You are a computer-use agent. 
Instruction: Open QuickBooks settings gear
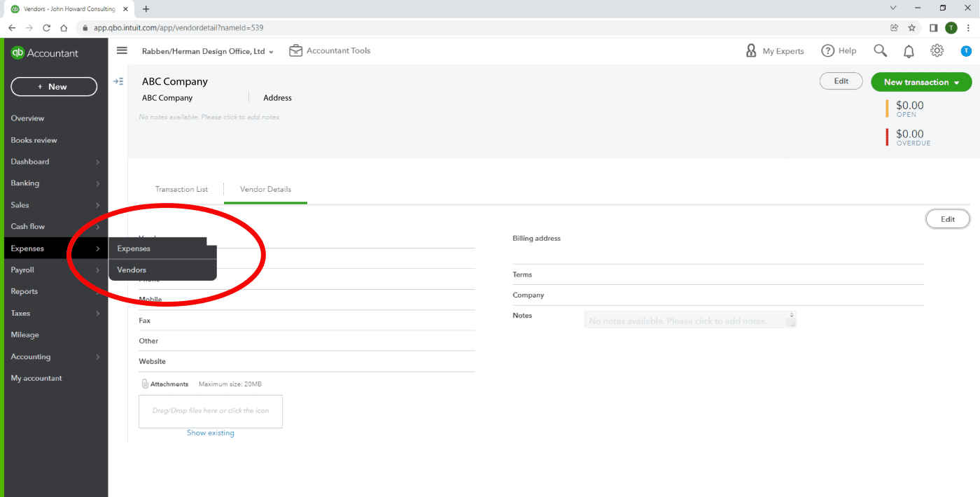937,50
